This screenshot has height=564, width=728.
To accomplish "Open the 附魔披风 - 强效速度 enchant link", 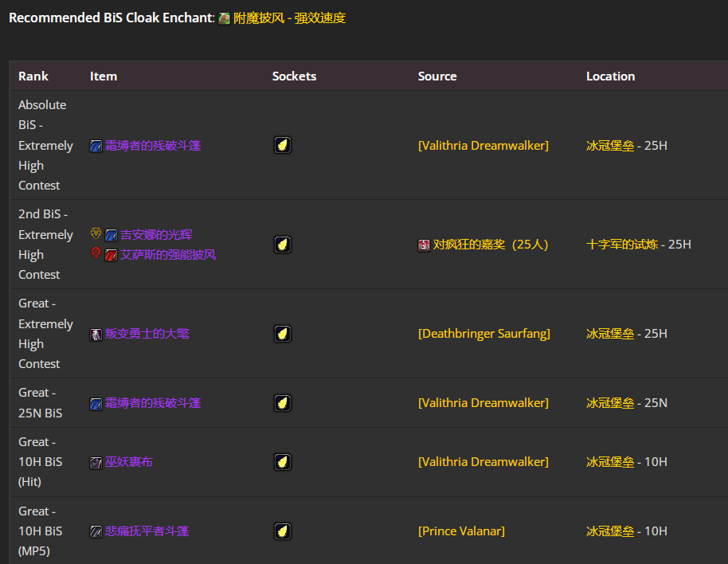I will (x=290, y=18).
